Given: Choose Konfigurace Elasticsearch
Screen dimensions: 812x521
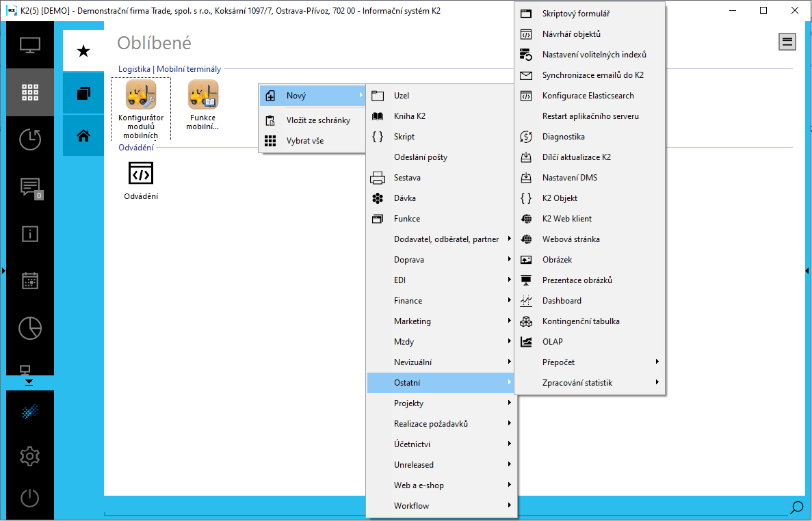Looking at the screenshot, I should click(x=590, y=96).
